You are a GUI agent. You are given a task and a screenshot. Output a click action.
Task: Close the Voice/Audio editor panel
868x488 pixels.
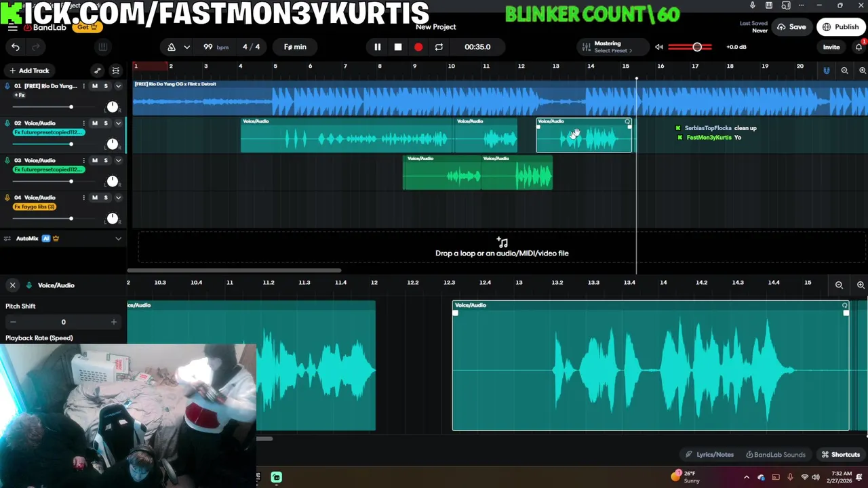tap(12, 285)
